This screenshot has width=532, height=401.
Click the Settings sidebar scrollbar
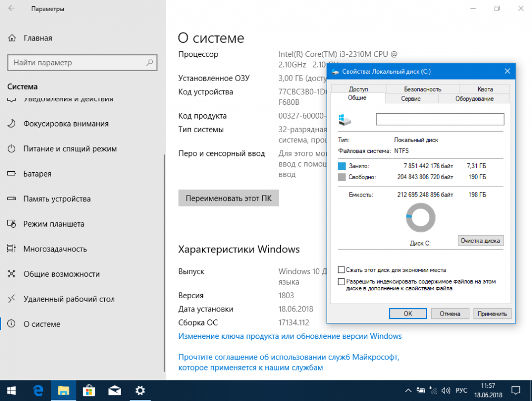tap(164, 263)
